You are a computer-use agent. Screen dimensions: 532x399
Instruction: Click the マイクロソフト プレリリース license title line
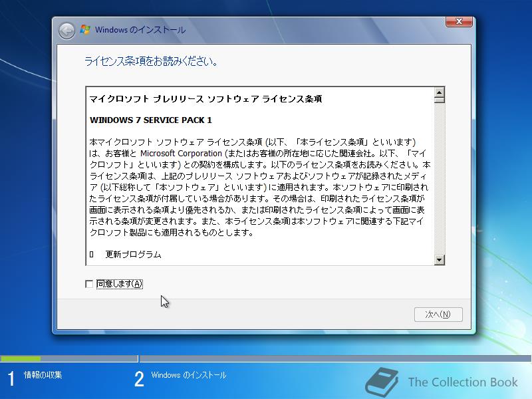coord(205,99)
